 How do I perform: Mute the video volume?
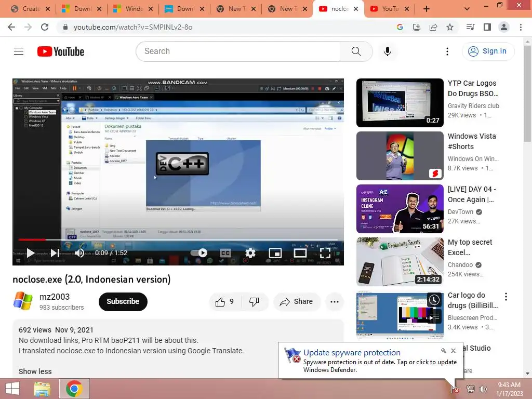click(x=79, y=253)
